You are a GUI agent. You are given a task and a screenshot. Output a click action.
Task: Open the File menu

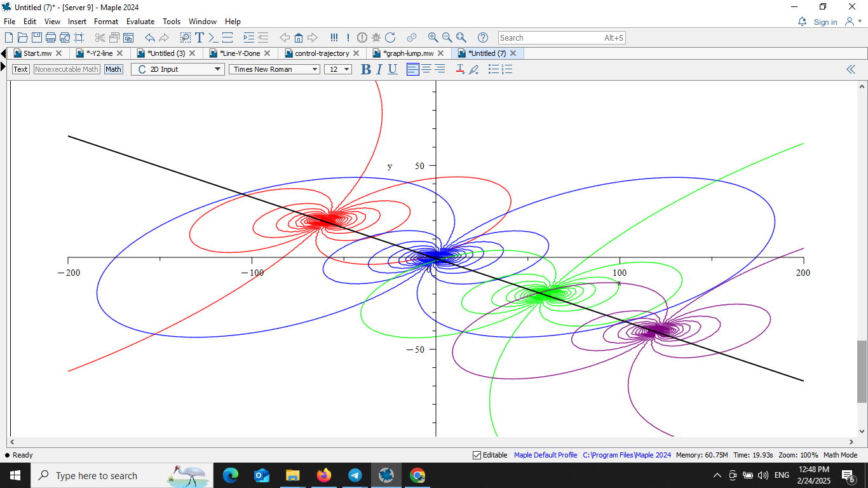[10, 22]
